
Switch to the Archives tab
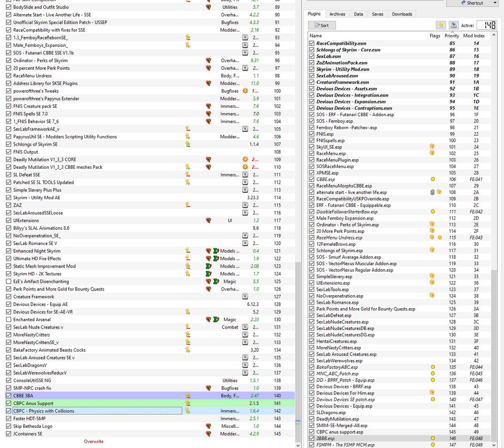click(337, 14)
